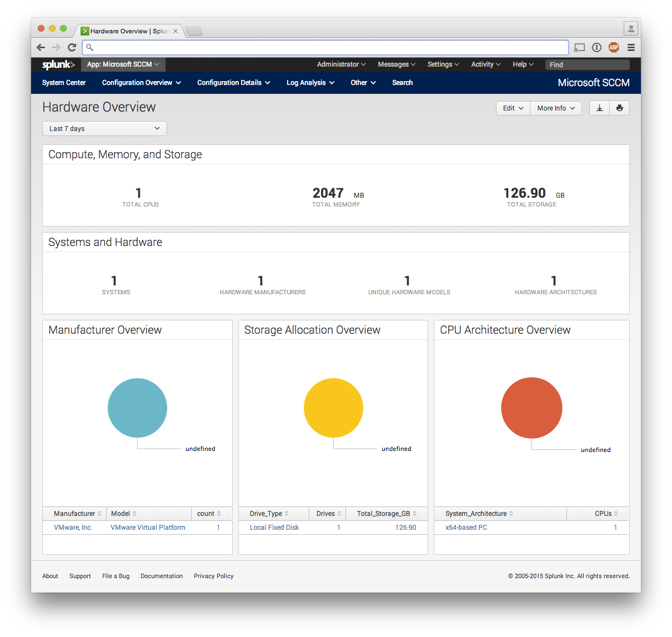Expand the Edit dropdown button
Screen dimensions: 672x637
[513, 108]
